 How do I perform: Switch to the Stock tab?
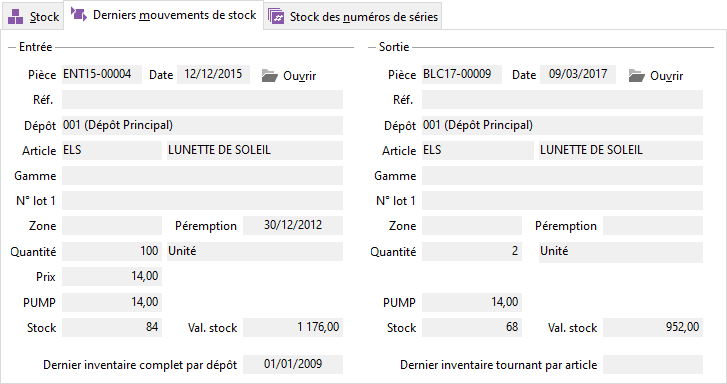pyautogui.click(x=33, y=17)
